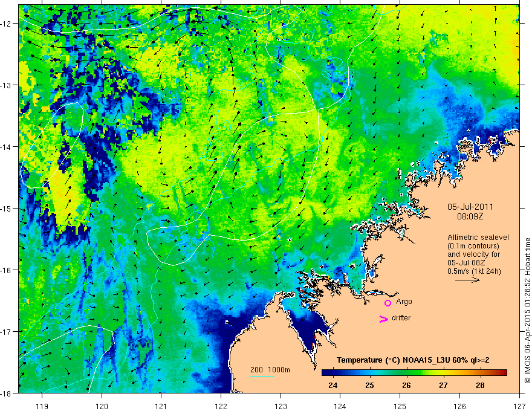
Task: Click the longitude label 127
Action: point(519,406)
